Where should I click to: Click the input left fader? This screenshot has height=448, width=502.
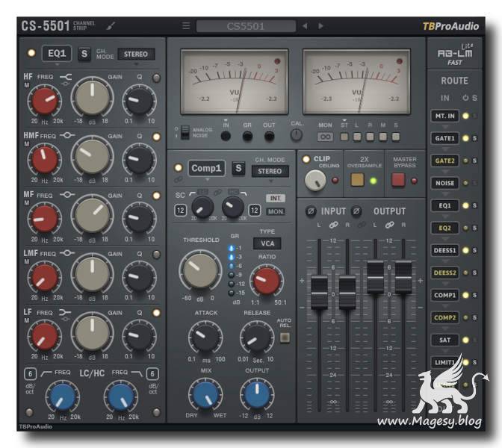319,293
